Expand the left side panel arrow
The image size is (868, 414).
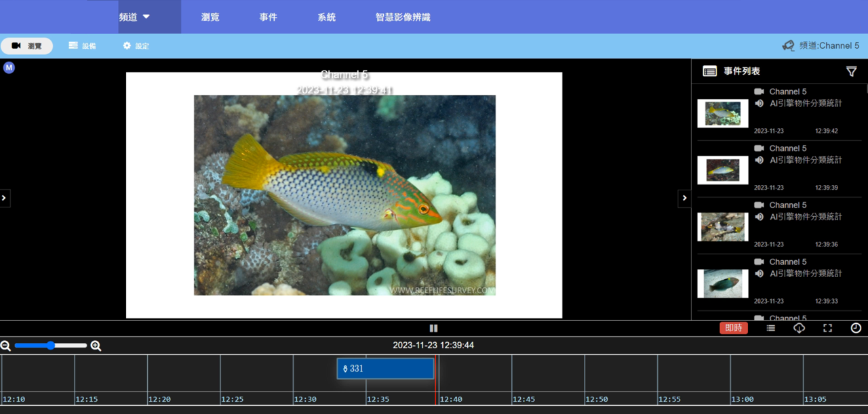point(4,198)
